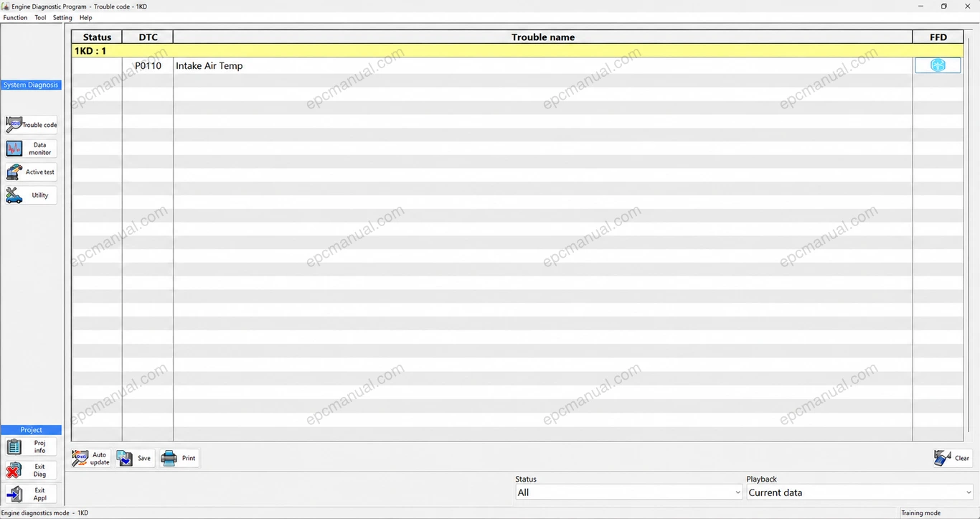The height and width of the screenshot is (519, 980).
Task: Click Exit Diag button
Action: point(32,470)
